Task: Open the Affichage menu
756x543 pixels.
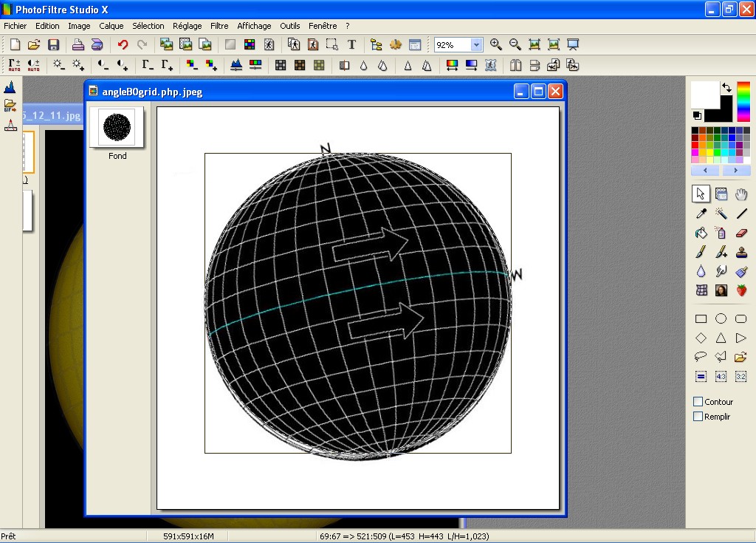Action: (254, 26)
